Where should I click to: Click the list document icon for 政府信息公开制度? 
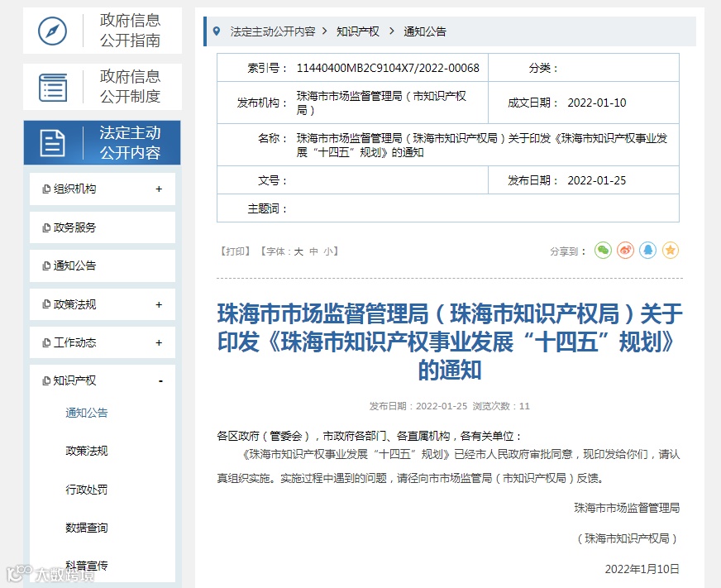click(53, 88)
